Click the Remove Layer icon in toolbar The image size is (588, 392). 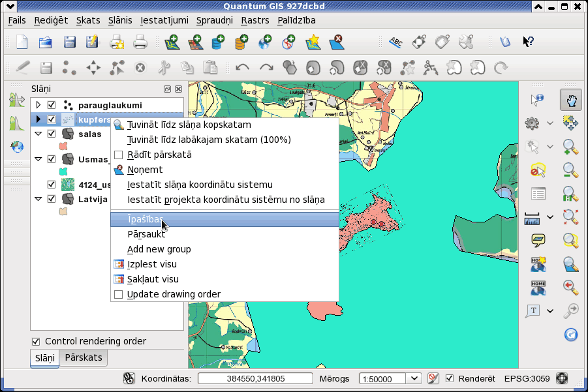tap(337, 42)
